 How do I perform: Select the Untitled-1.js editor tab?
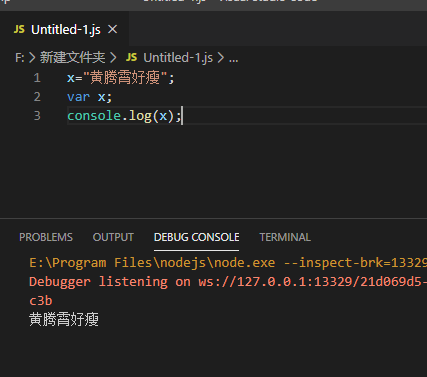tap(64, 29)
